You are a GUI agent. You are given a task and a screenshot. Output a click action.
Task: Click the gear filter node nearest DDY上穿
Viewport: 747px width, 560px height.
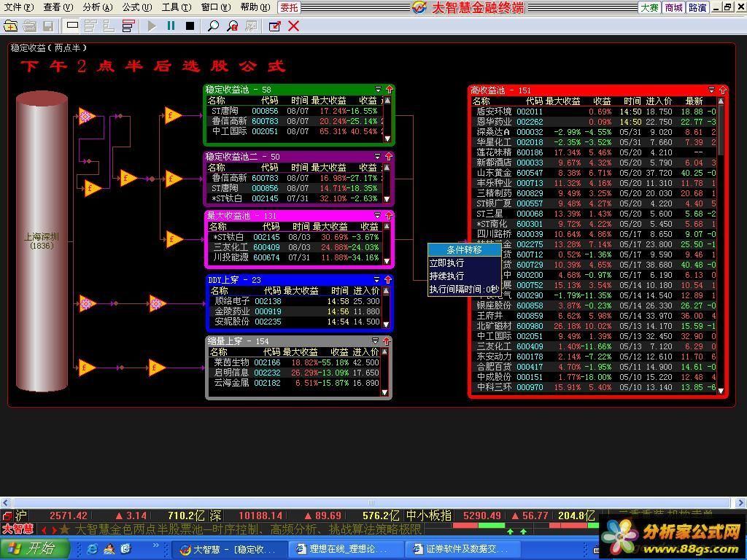(x=158, y=303)
